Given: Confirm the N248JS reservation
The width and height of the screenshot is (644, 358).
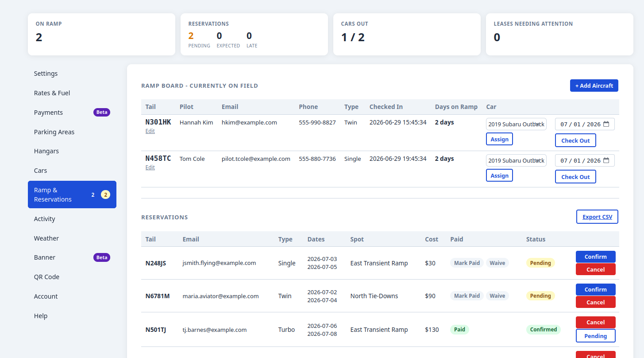Looking at the screenshot, I should point(595,257).
